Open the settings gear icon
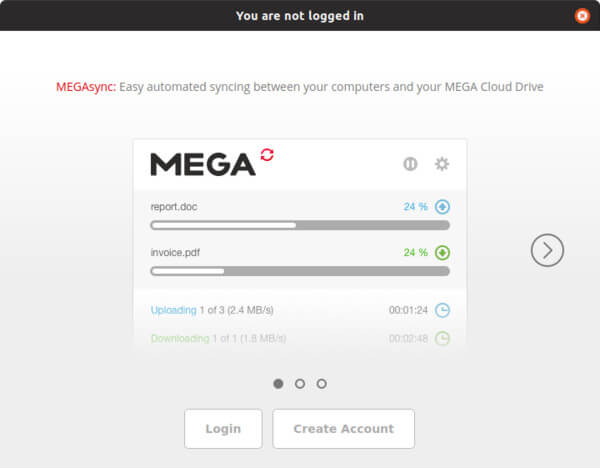Screen dimensions: 600x468 [x=442, y=164]
